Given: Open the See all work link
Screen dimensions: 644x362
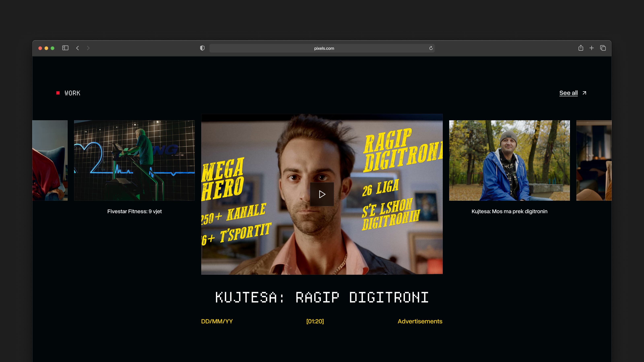Looking at the screenshot, I should [x=568, y=93].
